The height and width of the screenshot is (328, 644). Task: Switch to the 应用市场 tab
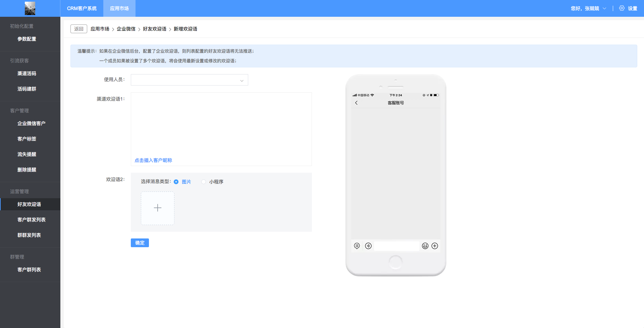pyautogui.click(x=119, y=8)
